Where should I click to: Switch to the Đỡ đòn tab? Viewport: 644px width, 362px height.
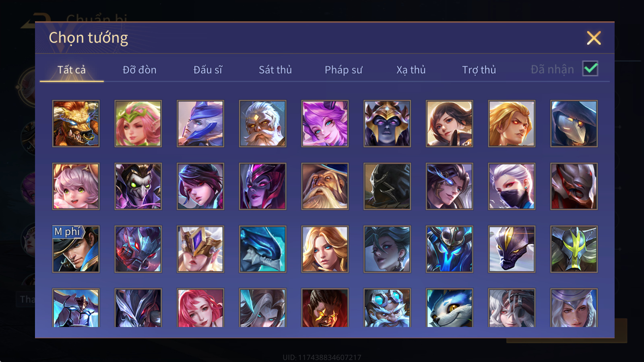[139, 70]
